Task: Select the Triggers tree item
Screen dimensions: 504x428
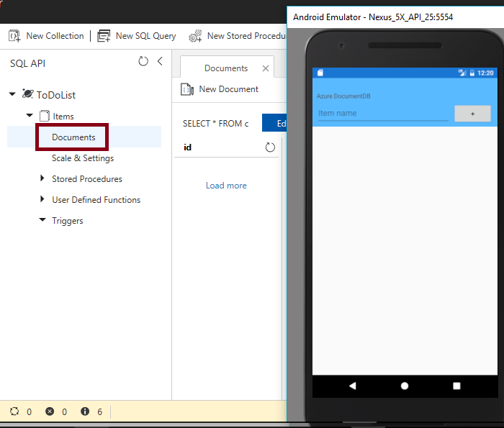Action: [x=68, y=221]
